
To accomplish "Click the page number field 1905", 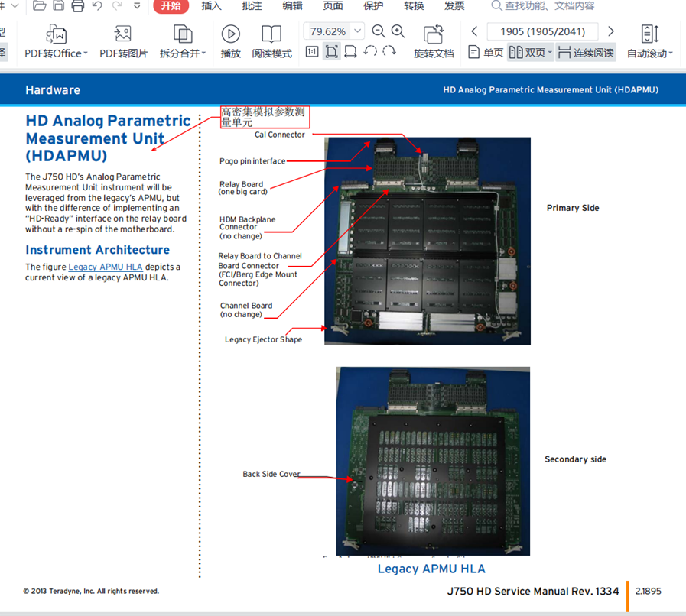I will pos(542,31).
